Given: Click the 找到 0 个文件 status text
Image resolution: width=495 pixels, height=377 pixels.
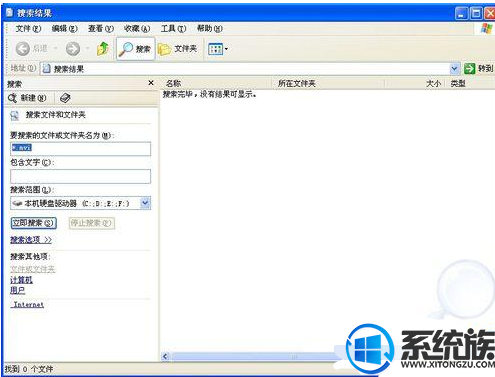Looking at the screenshot, I should click(x=29, y=369).
